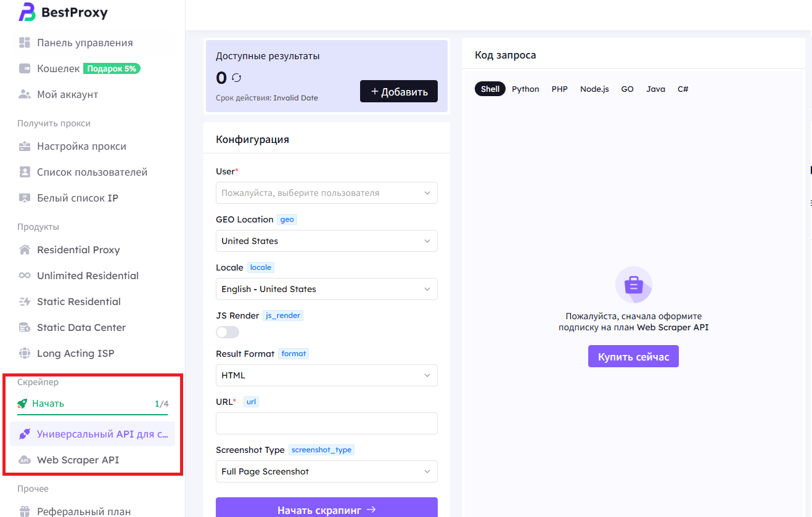
Task: Select the Node.js code tab
Action: click(594, 89)
